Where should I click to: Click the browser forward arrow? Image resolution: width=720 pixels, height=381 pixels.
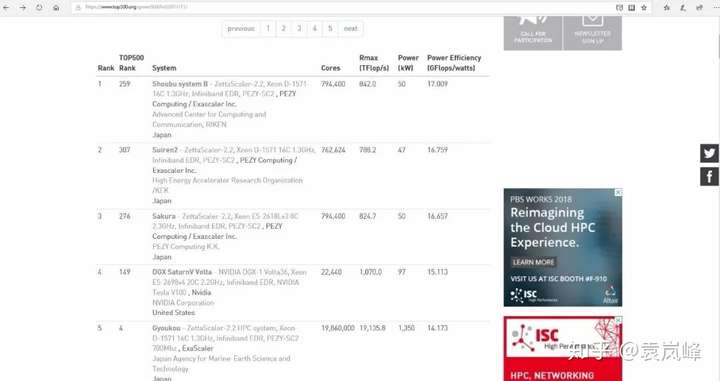point(22,8)
